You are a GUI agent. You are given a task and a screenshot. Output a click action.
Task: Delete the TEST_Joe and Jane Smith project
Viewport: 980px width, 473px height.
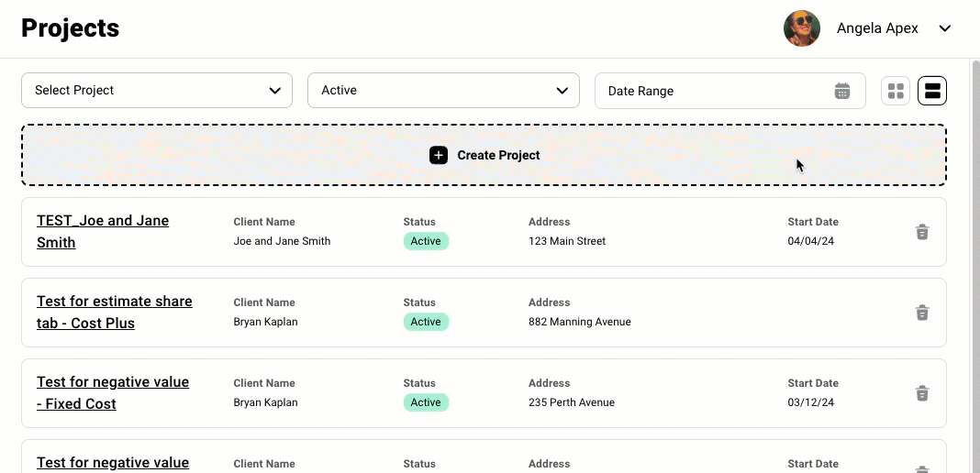point(922,232)
